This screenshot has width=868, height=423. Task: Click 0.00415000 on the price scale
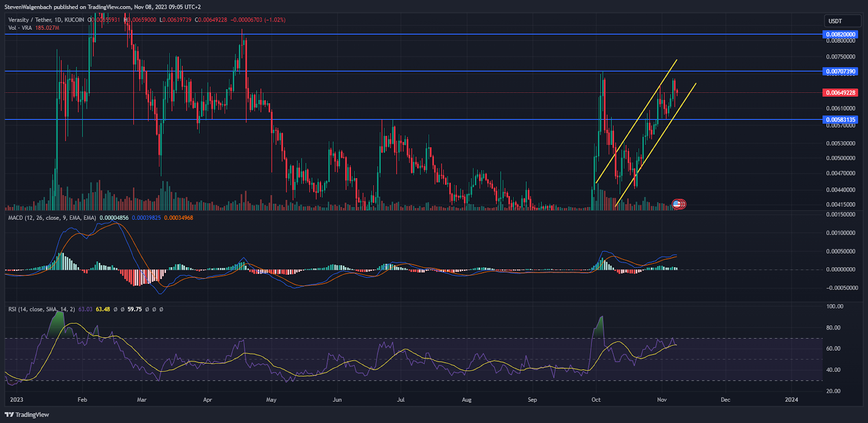840,204
